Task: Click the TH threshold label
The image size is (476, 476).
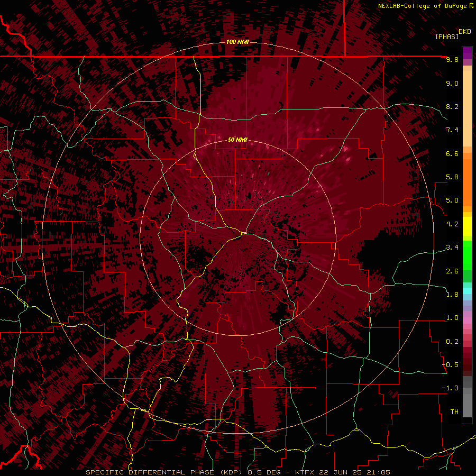Action: pos(454,412)
